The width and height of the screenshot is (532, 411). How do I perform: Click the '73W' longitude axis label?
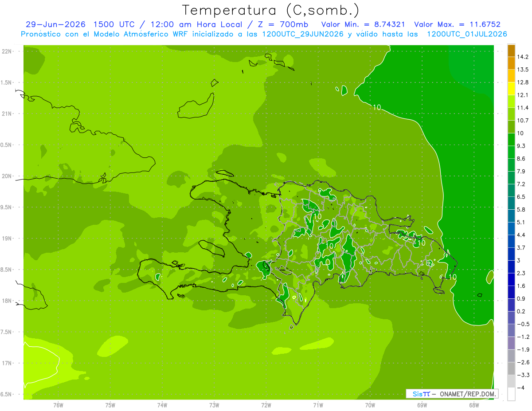[214, 405]
